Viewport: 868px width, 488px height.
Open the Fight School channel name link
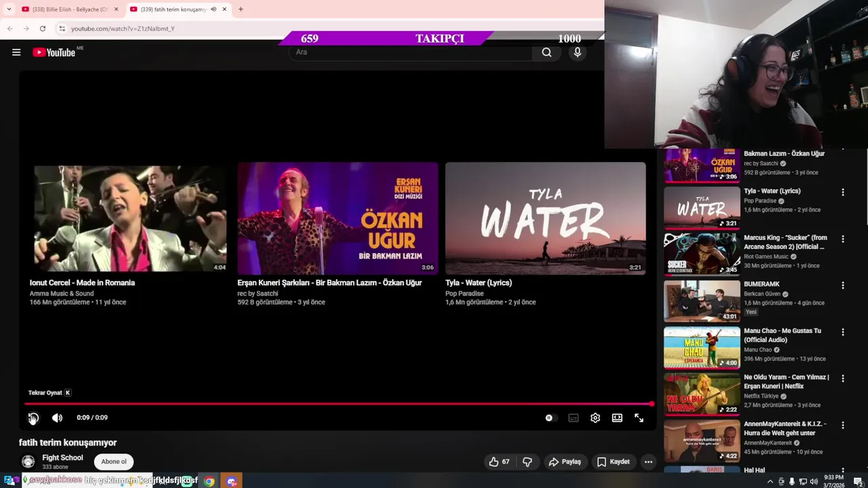pos(62,457)
